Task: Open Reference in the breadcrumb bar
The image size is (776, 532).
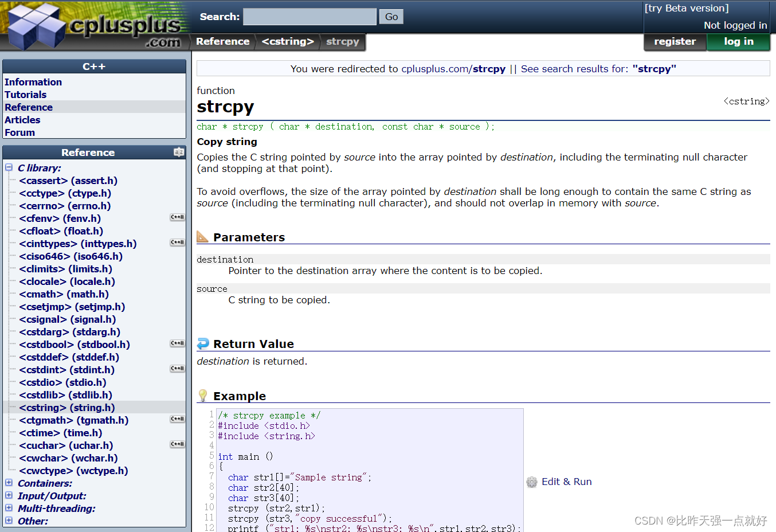Action: pos(222,41)
